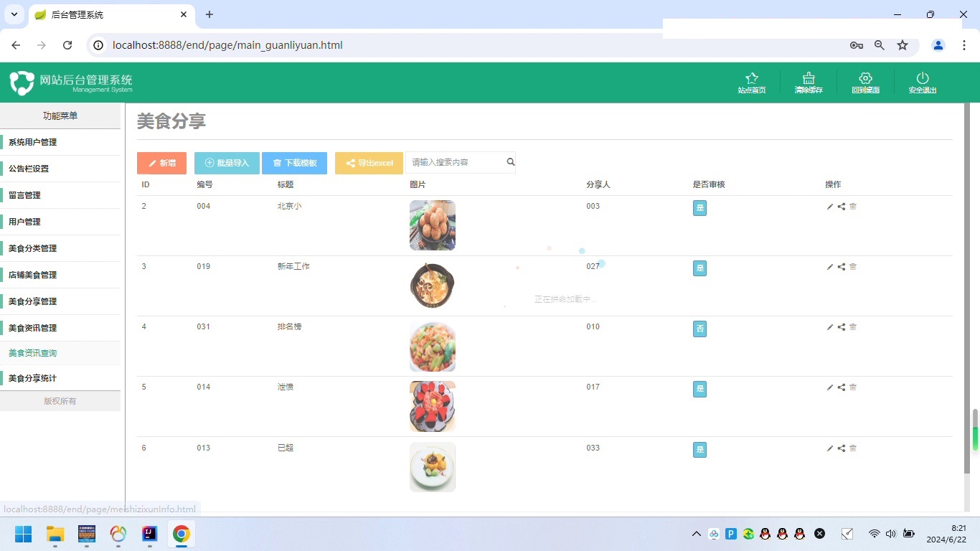Open File Explorer from taskbar
This screenshot has height=551, width=980.
click(x=55, y=534)
